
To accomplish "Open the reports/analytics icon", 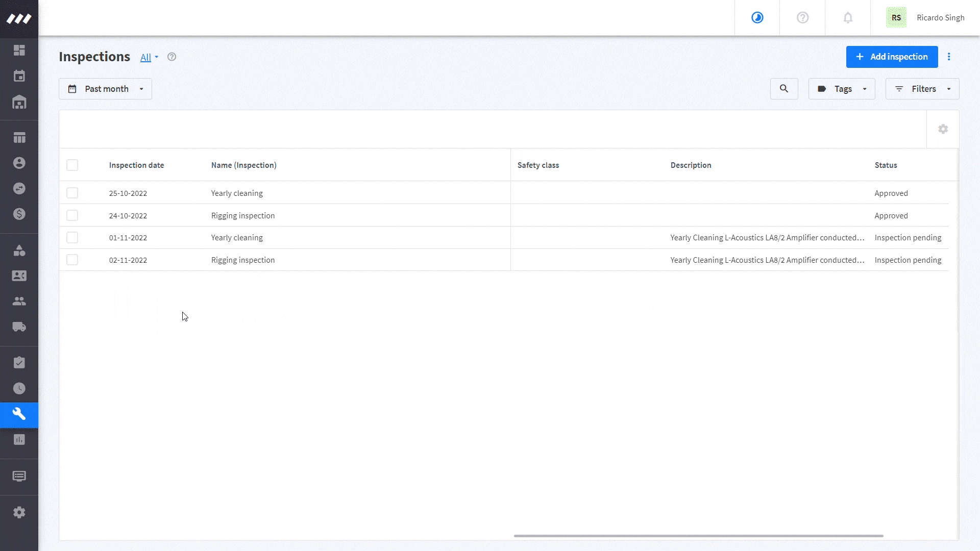I will pos(19,440).
